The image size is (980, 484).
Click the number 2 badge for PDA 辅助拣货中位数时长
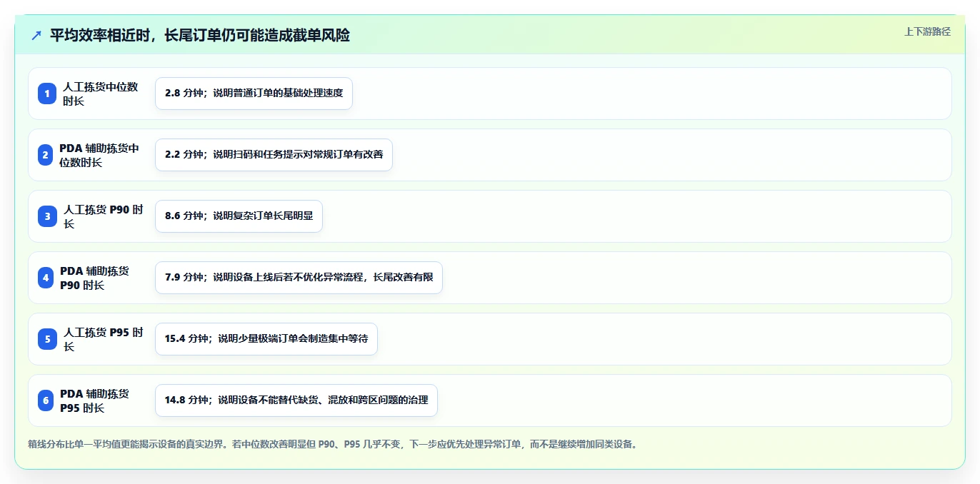[46, 155]
